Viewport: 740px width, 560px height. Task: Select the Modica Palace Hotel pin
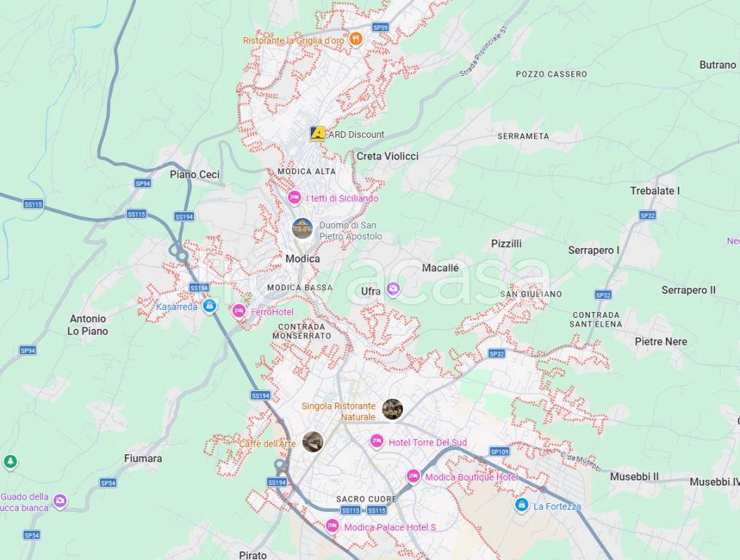332,526
